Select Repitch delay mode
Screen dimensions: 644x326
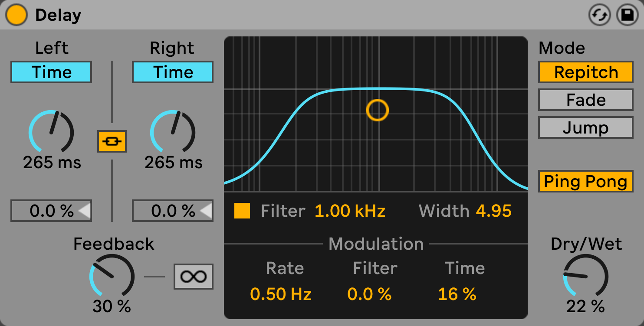[x=585, y=72]
